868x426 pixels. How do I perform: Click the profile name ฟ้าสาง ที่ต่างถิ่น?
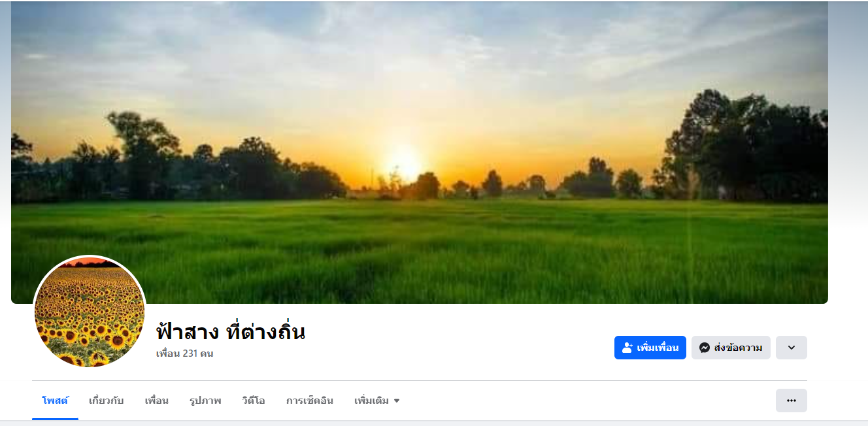[x=231, y=332]
